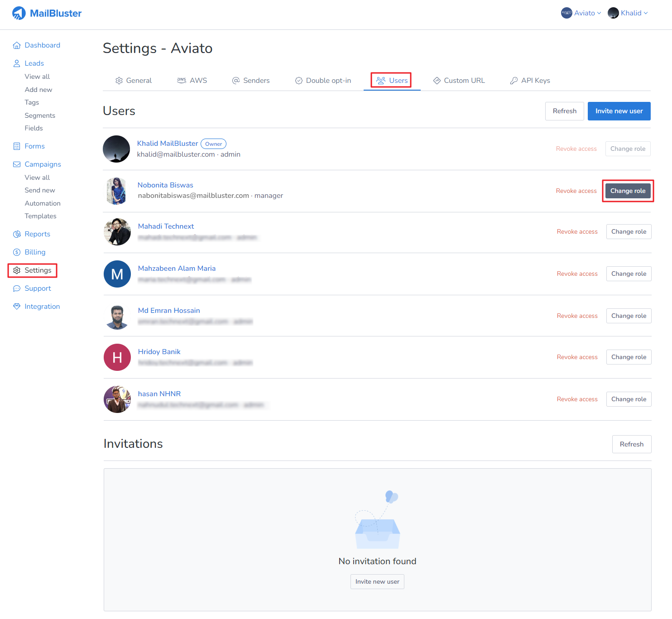
Task: Change role for Nobonita Biswas
Action: pyautogui.click(x=628, y=191)
